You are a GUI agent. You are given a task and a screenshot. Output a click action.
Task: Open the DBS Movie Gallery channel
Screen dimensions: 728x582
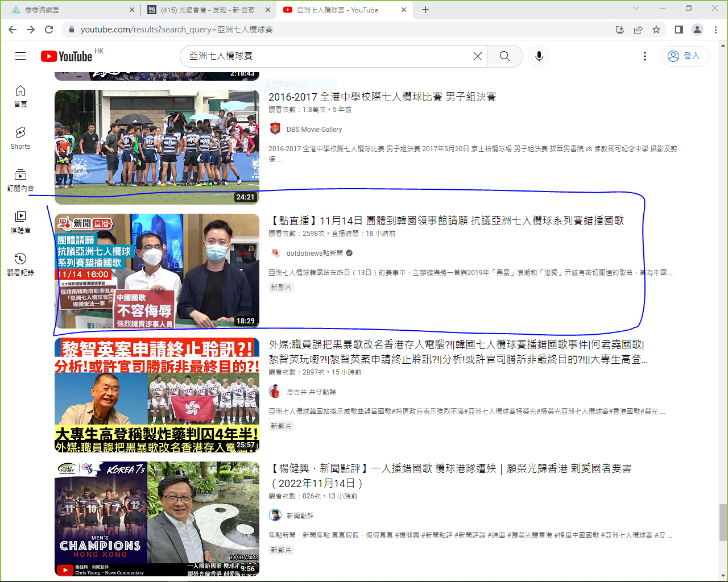coord(314,130)
